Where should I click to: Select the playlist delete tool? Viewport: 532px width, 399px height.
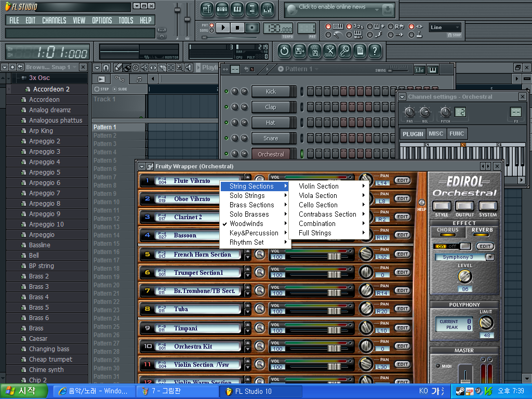(x=136, y=68)
